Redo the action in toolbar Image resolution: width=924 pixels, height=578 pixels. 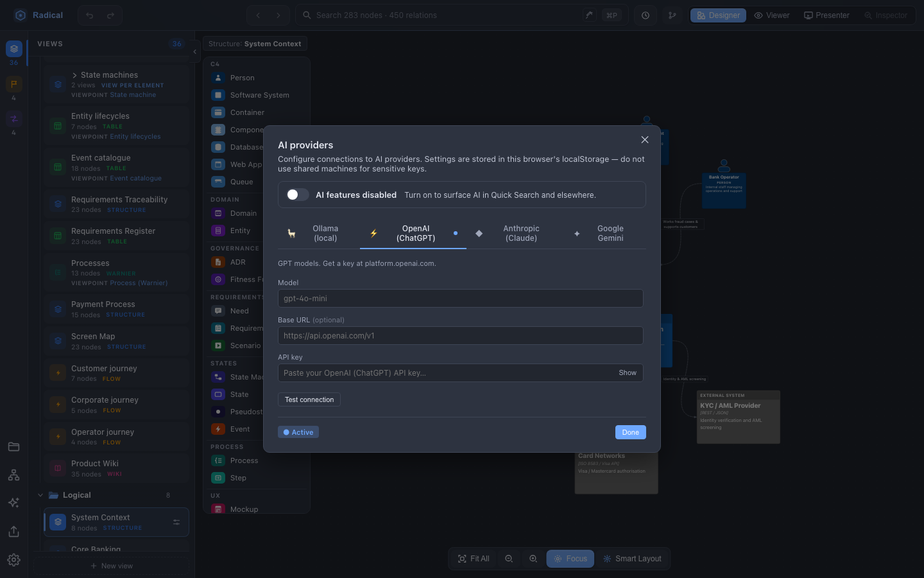tap(110, 15)
